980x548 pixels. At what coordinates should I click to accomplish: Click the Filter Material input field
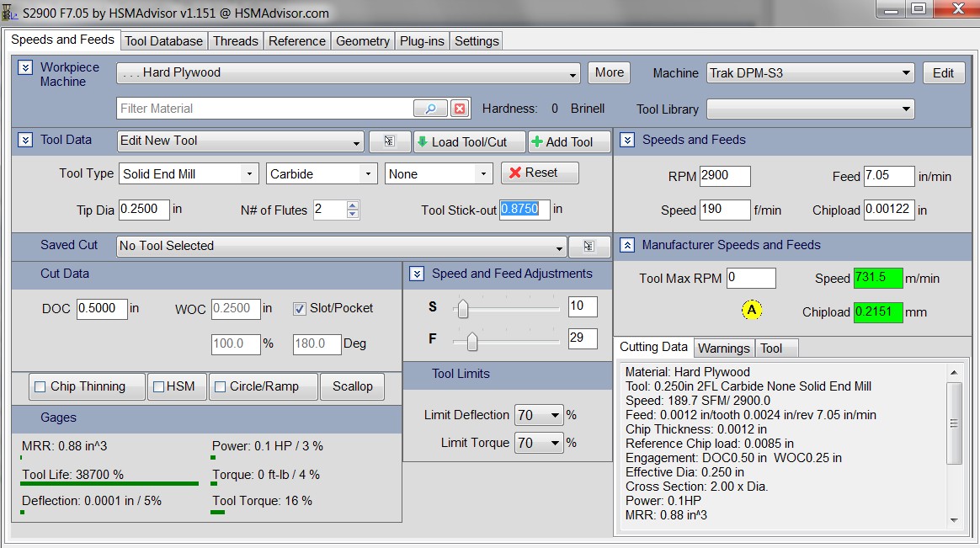coord(265,109)
